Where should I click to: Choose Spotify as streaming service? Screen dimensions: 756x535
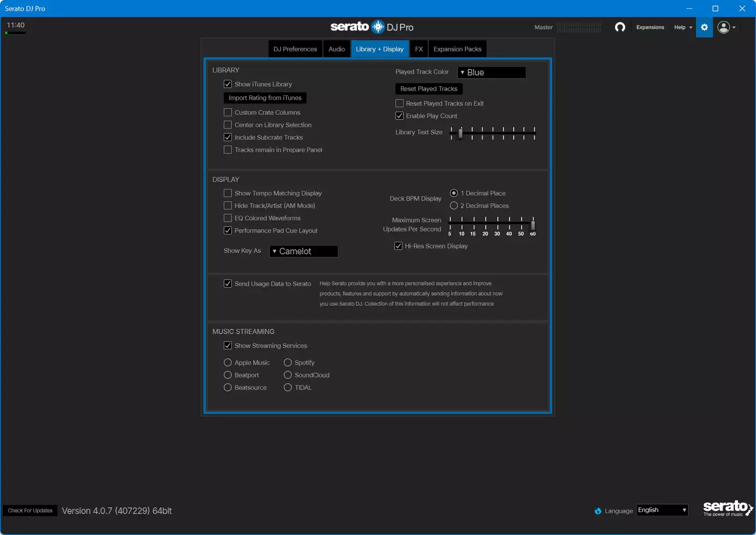tap(288, 362)
